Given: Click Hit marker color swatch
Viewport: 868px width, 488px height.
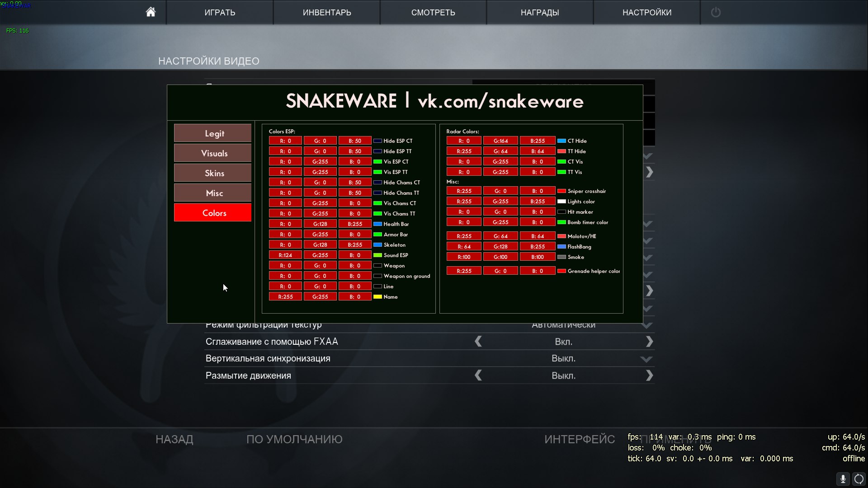Looking at the screenshot, I should pos(561,212).
